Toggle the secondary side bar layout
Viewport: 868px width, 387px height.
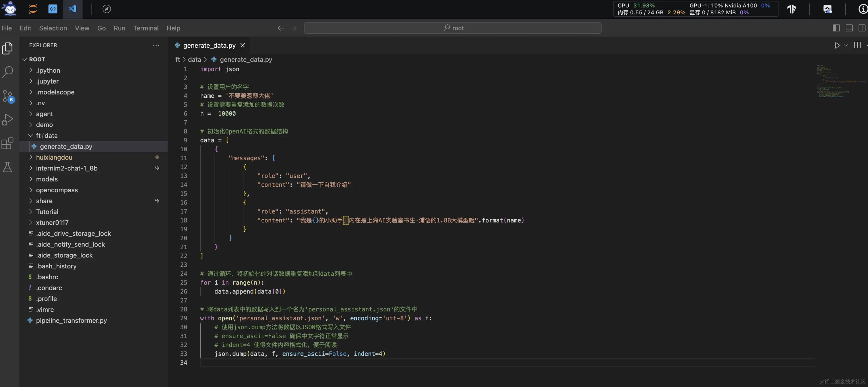[862, 28]
